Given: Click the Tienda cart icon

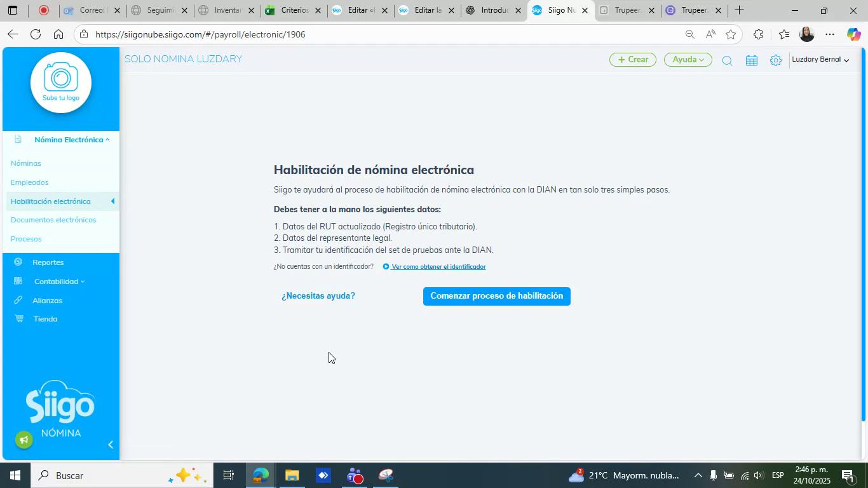Looking at the screenshot, I should click(18, 318).
